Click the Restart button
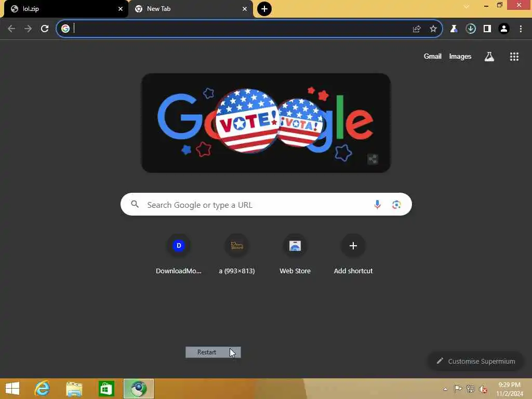This screenshot has width=532, height=399. coord(213,352)
